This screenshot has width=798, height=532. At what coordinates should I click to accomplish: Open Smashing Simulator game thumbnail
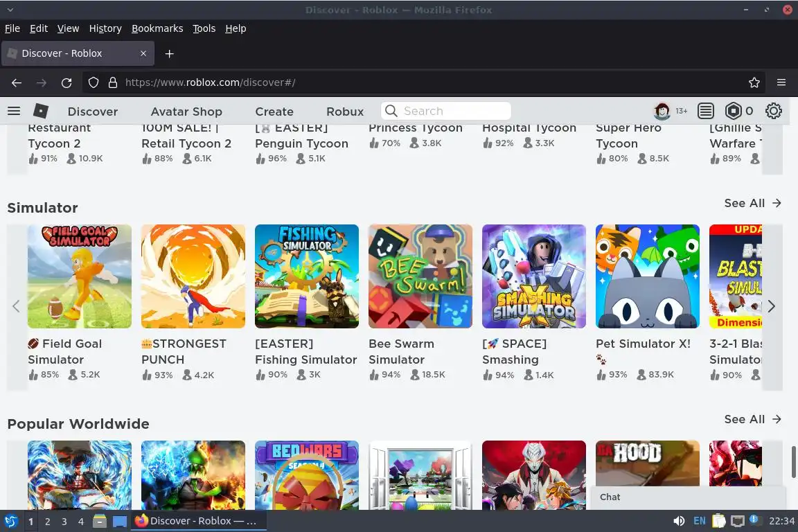coord(534,276)
